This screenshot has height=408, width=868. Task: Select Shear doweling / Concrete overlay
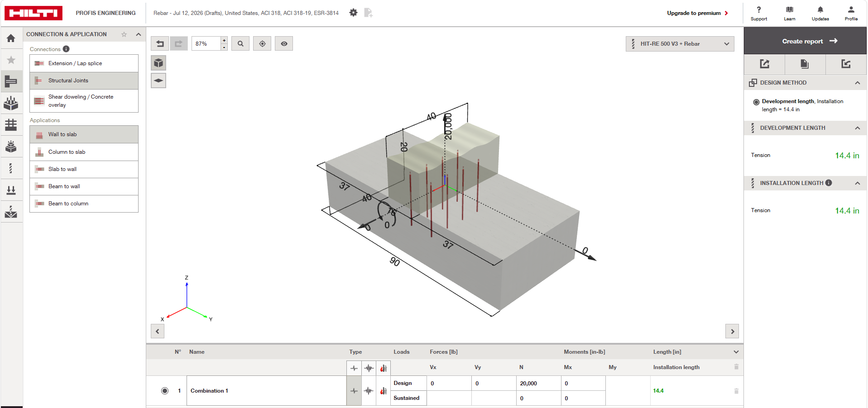(x=84, y=101)
